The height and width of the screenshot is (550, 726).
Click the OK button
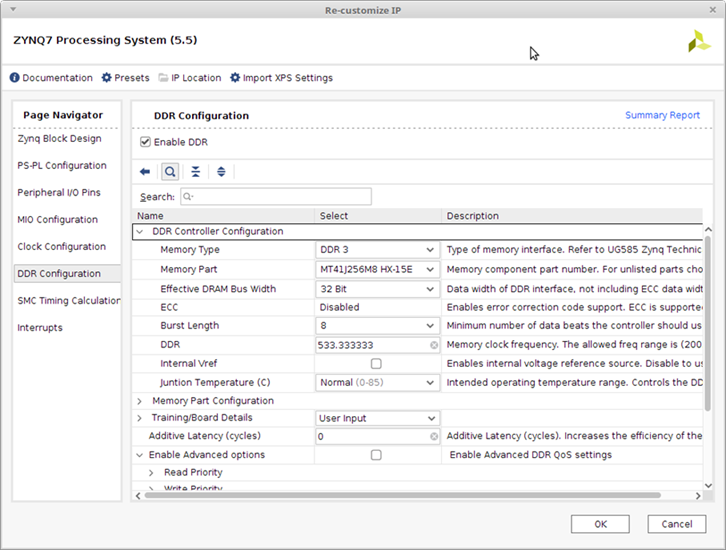click(x=600, y=524)
